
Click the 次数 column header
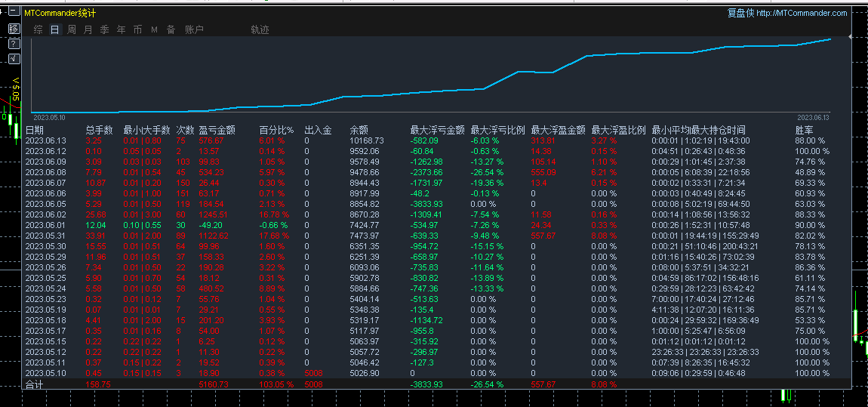click(185, 130)
